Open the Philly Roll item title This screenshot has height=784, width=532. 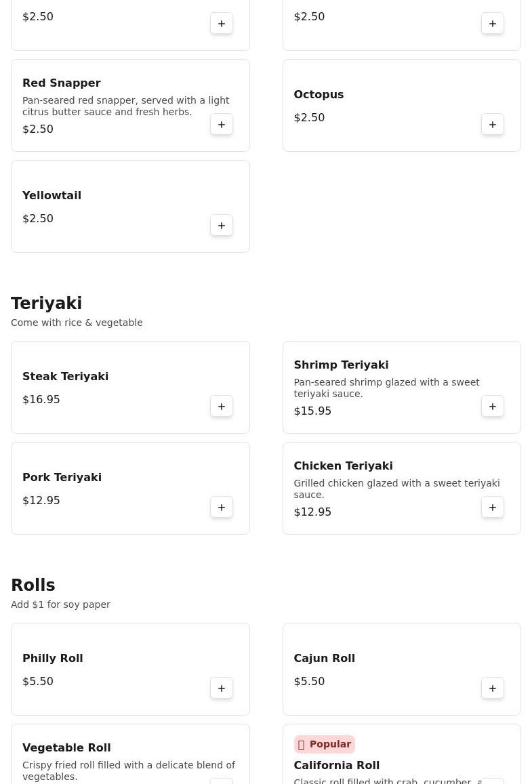53,658
